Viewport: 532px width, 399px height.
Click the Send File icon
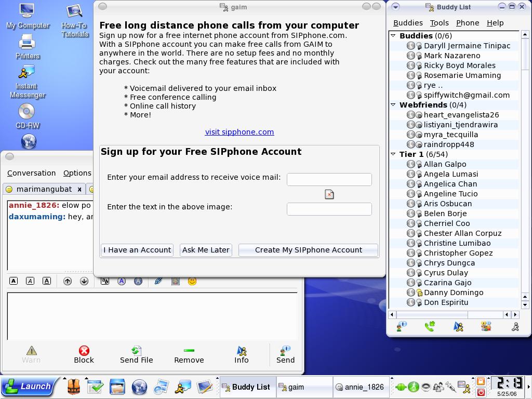coord(136,355)
